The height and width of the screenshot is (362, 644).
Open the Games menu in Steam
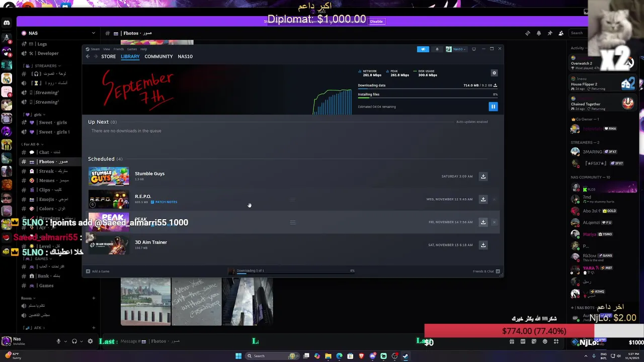(x=132, y=49)
